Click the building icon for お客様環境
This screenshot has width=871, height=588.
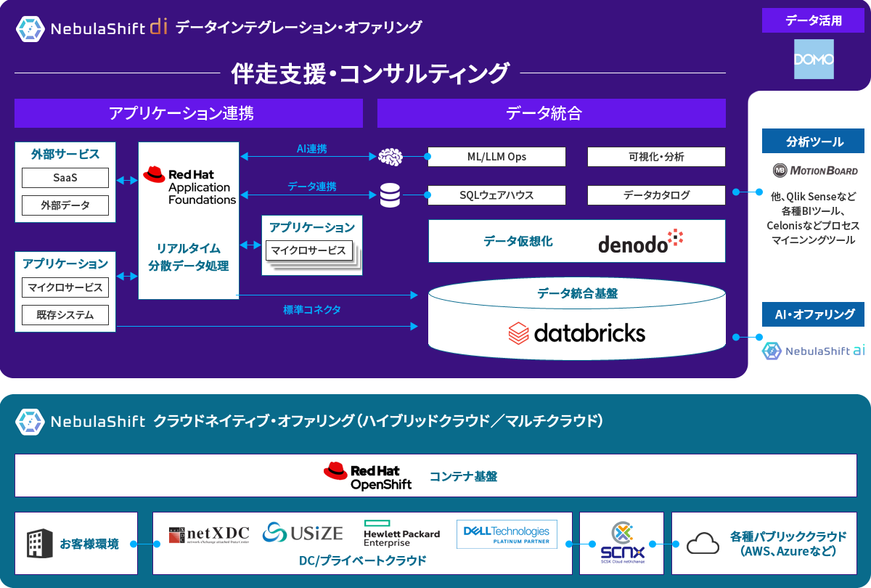click(x=39, y=543)
